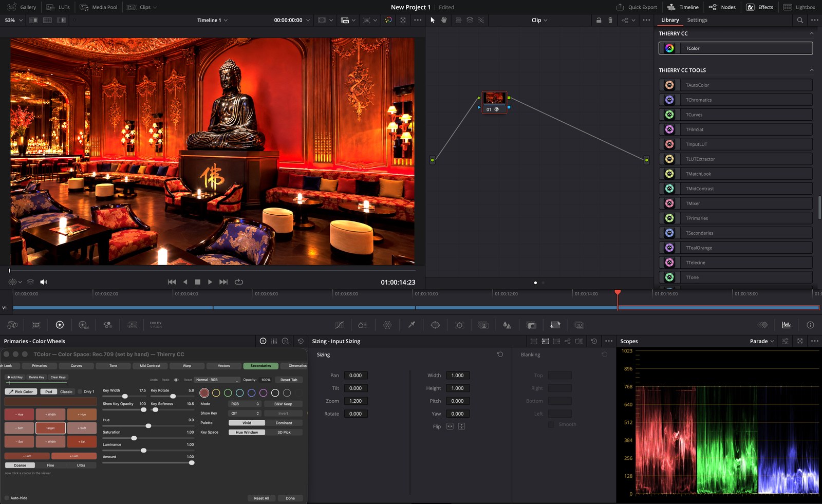Mute the viewer audio speaker

point(44,282)
